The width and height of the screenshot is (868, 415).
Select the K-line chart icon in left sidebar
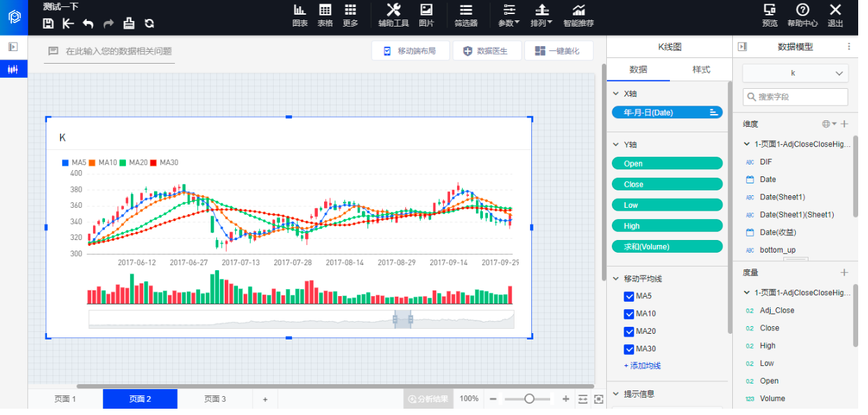coord(13,69)
